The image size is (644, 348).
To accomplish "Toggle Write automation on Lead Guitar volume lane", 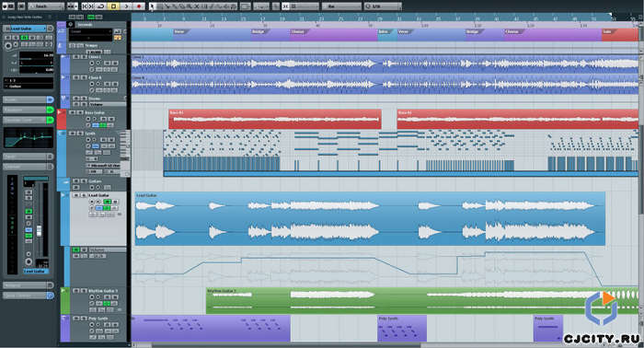I will tap(84, 249).
